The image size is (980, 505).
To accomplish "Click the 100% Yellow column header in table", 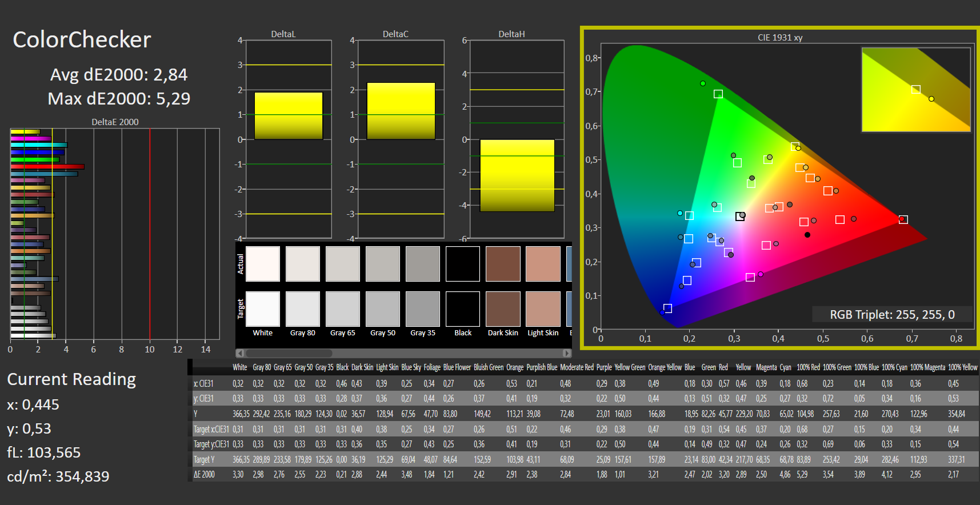I will pos(962,367).
